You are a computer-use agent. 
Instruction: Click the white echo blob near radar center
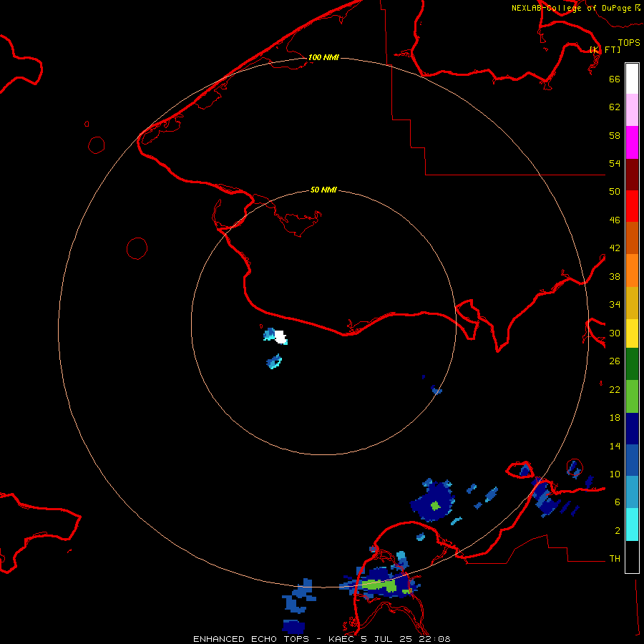pos(280,337)
